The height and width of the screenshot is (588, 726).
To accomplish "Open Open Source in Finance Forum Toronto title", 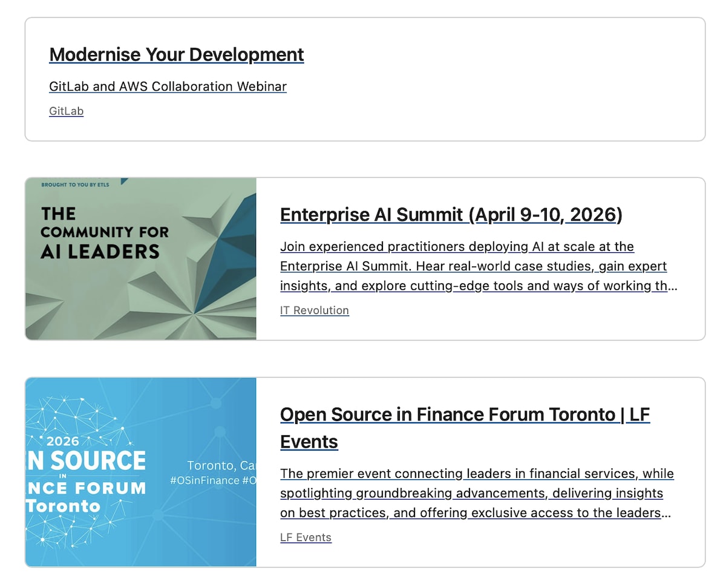I will (x=465, y=428).
